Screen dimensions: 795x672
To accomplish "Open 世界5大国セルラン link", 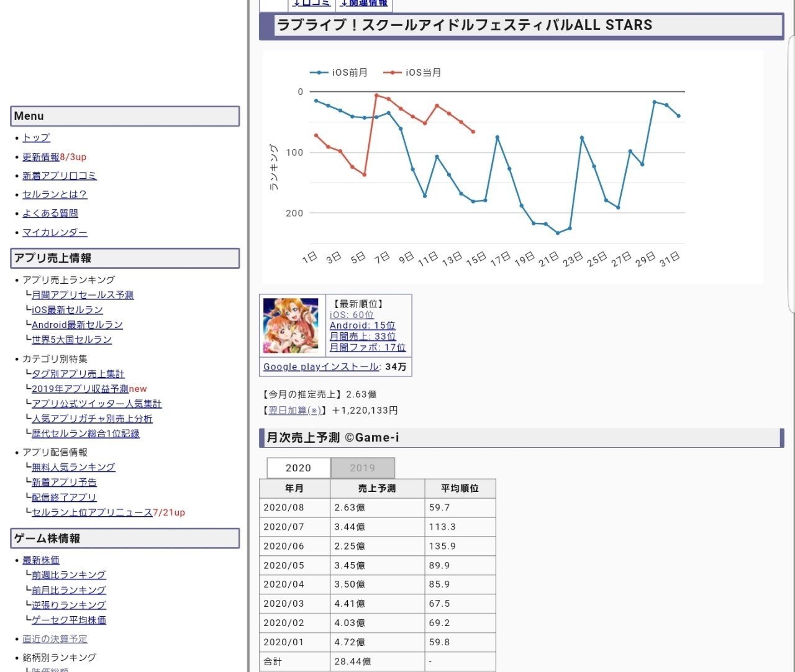I will coord(71,340).
